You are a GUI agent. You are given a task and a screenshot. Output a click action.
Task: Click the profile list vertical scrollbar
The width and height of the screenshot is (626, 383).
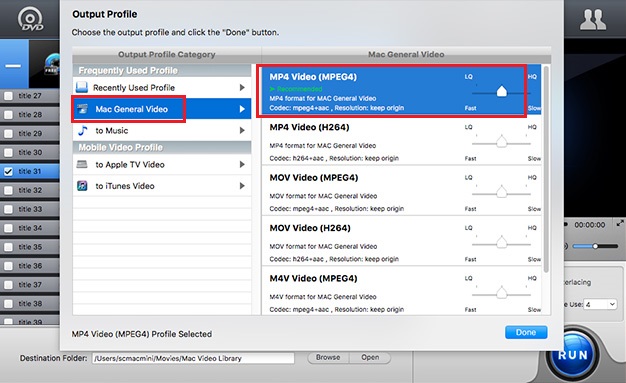(546, 170)
